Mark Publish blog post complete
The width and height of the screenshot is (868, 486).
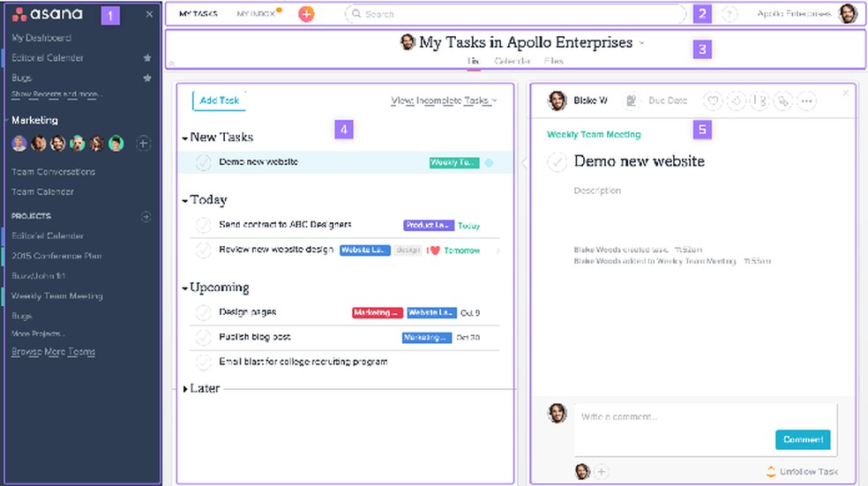(203, 337)
